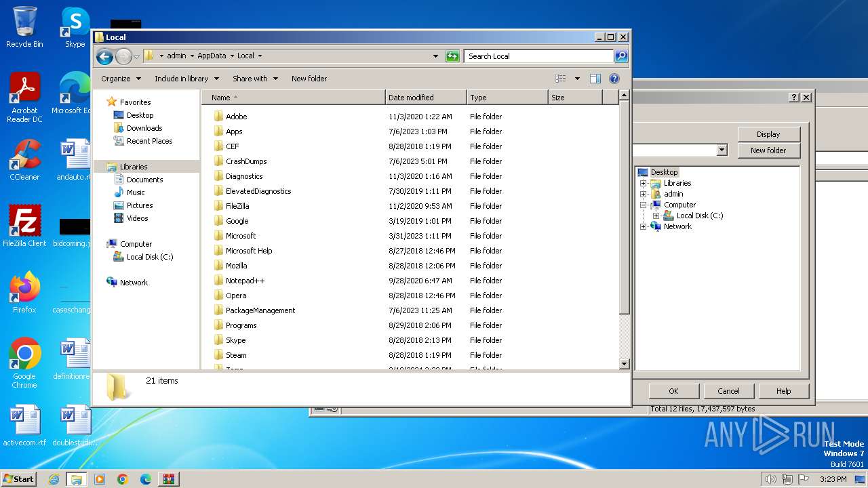Screen dimensions: 868x488
Task: Expand Network node in dialog tree
Action: point(643,226)
